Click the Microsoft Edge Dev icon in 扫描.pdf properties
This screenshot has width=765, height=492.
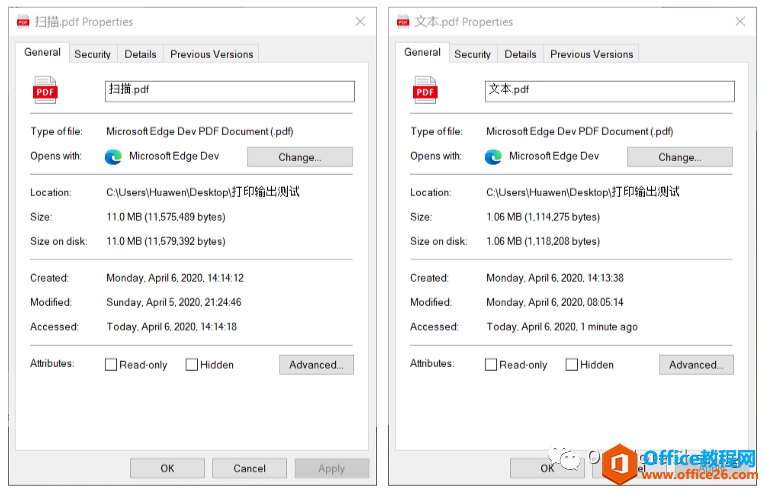[113, 156]
